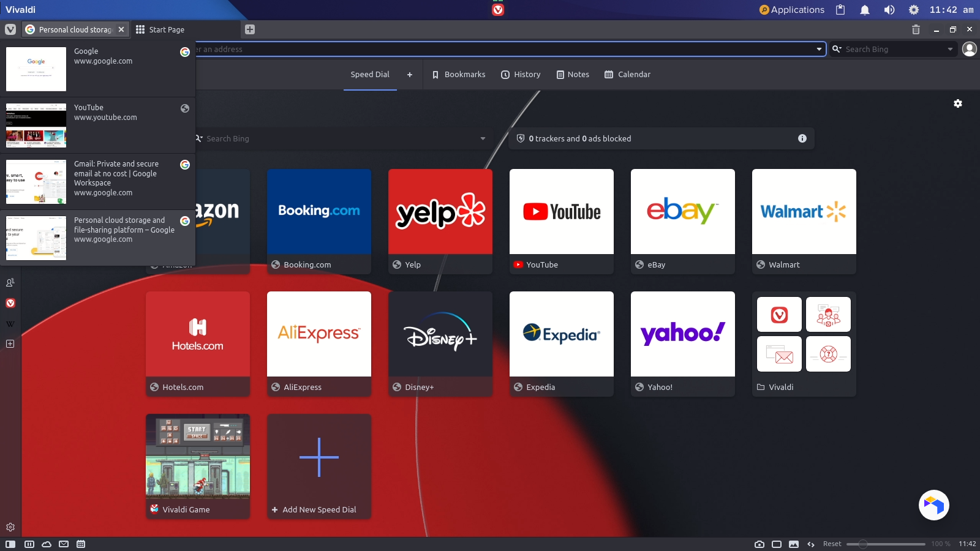The height and width of the screenshot is (551, 980).
Task: Open the Vivaldi speed dial folder
Action: [x=804, y=344]
